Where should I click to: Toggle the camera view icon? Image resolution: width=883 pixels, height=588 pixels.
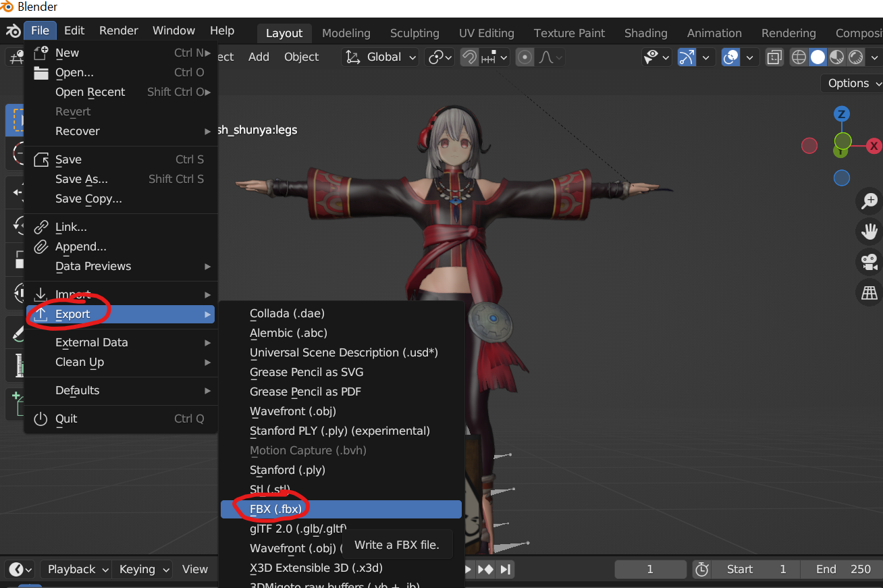coord(869,262)
